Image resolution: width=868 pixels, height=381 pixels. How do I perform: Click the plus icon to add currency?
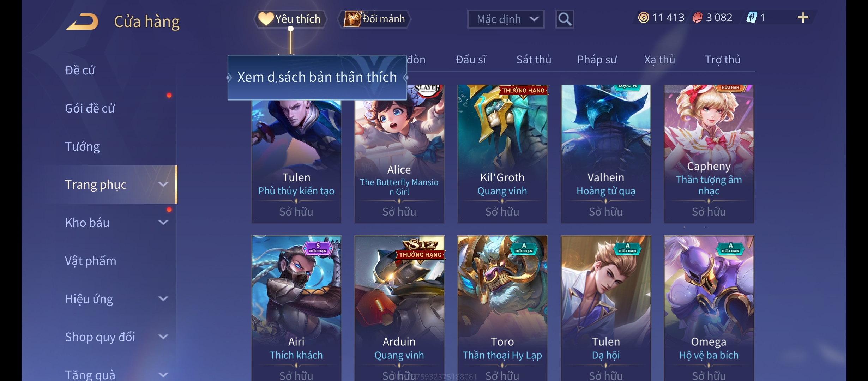[x=803, y=18]
